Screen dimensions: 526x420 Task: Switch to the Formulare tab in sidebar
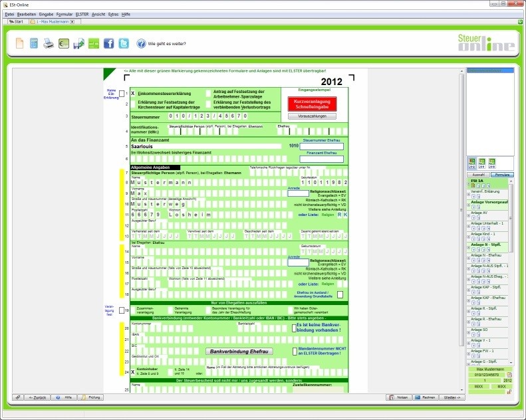click(502, 175)
